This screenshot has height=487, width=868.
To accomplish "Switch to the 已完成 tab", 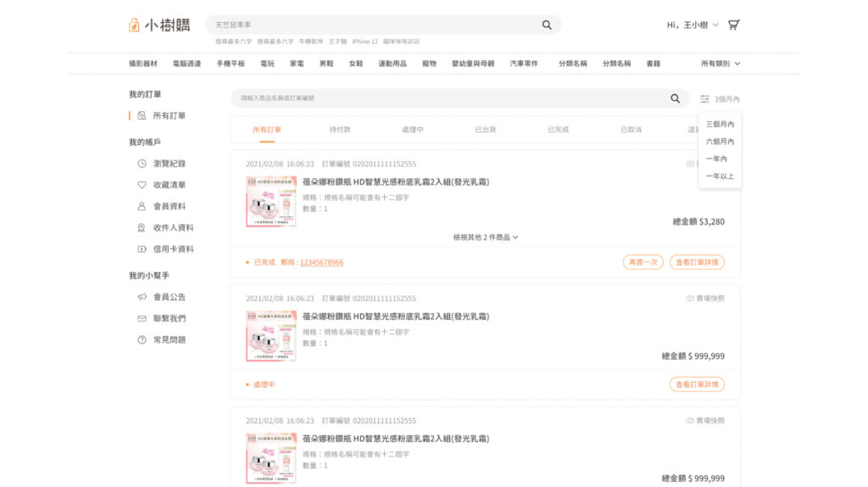I will coord(558,130).
